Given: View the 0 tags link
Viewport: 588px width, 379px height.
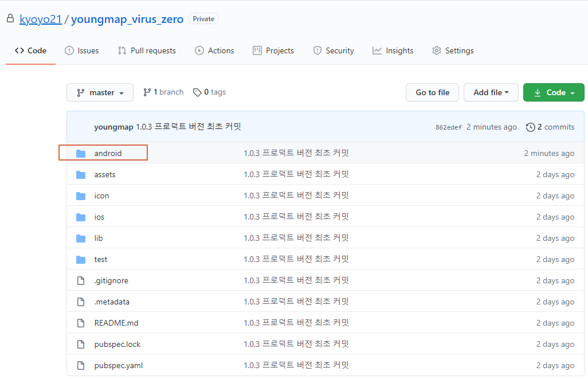Looking at the screenshot, I should tap(209, 92).
